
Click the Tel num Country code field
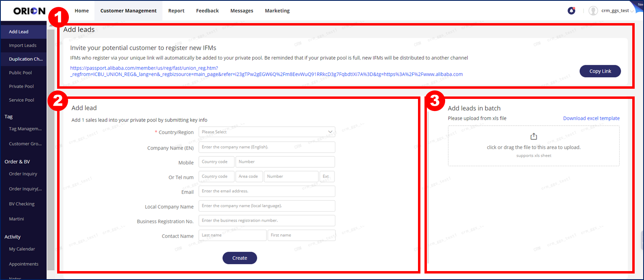(216, 176)
